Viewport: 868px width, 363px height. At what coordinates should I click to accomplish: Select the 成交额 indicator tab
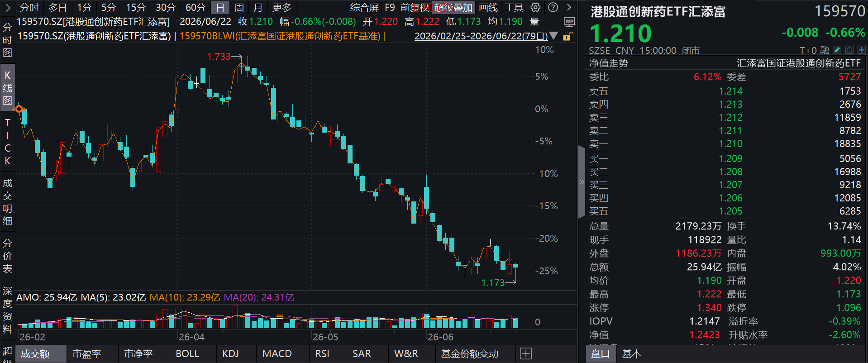40,353
